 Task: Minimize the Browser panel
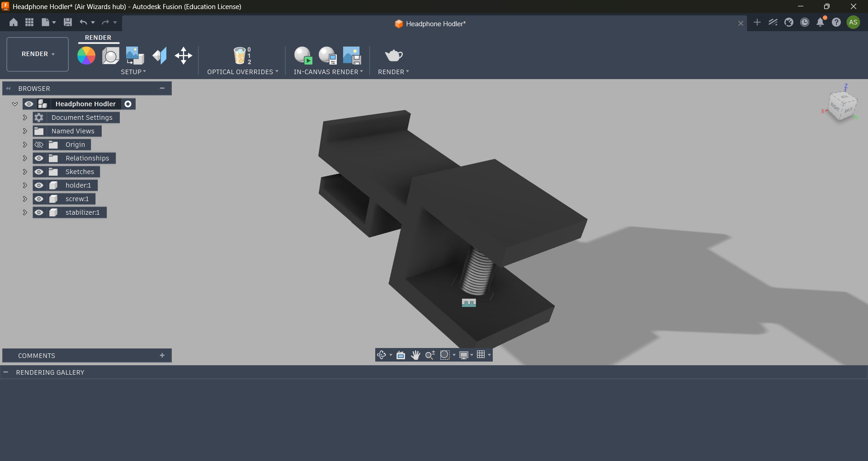click(162, 88)
